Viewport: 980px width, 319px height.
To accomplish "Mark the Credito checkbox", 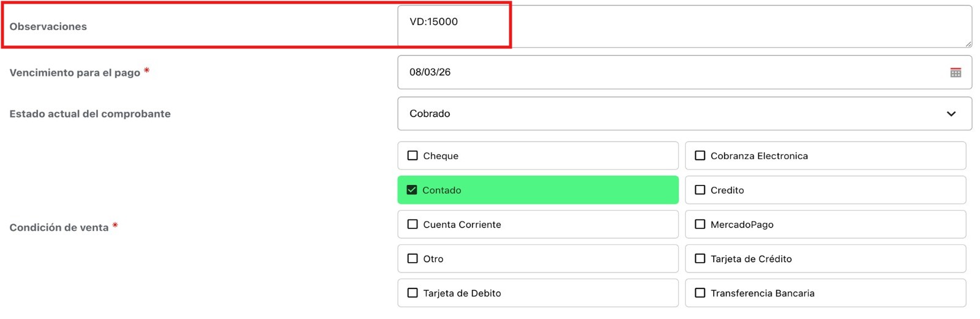I will [700, 190].
